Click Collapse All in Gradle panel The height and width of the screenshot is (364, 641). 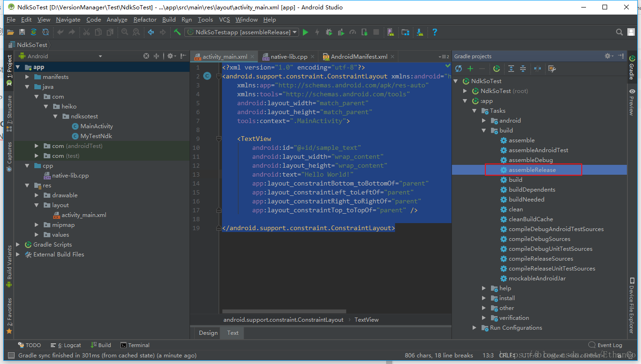[523, 69]
